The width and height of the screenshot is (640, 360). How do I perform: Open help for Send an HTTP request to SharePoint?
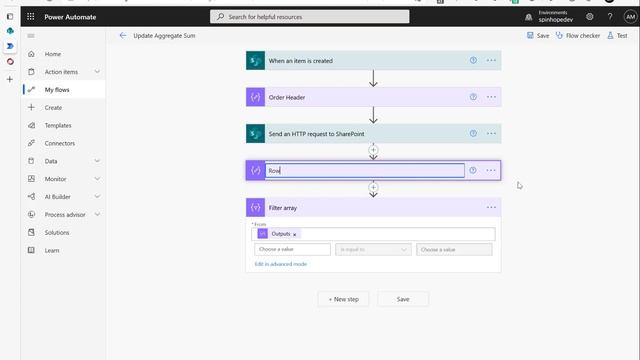click(473, 133)
